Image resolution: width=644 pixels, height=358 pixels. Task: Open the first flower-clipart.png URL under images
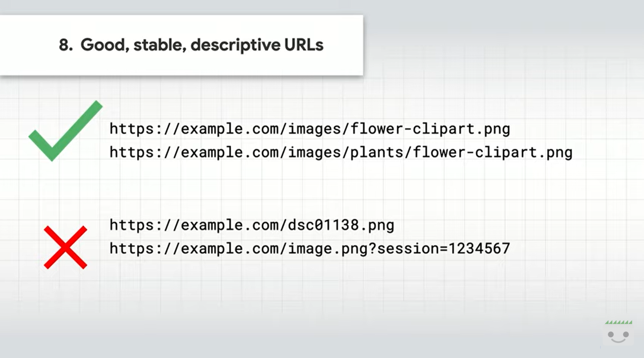tap(309, 129)
